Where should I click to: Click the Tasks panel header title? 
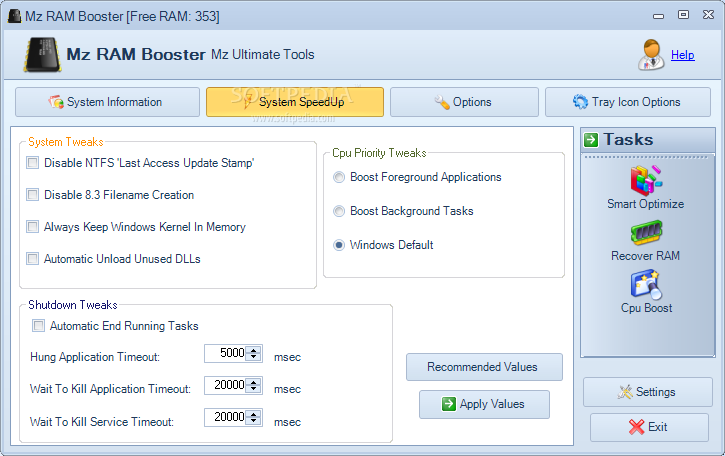[628, 140]
